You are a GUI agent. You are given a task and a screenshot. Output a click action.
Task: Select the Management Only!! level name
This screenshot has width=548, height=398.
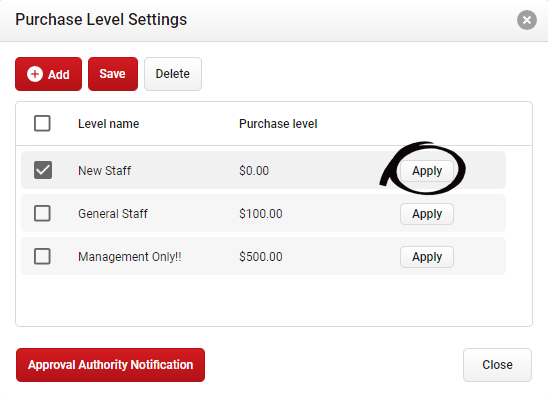tap(130, 257)
